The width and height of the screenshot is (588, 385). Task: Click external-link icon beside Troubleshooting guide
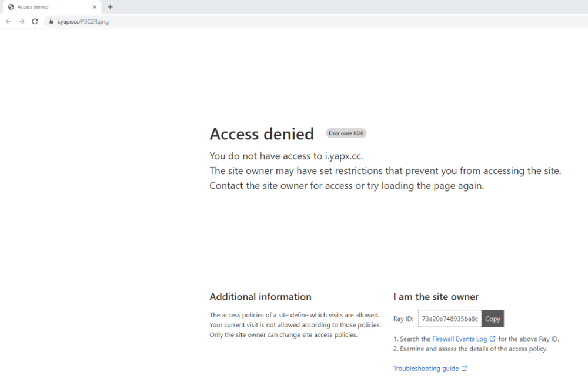click(x=464, y=369)
